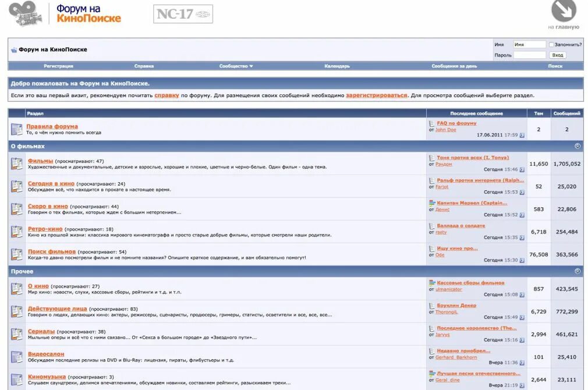Go to main page via arrow icon
The width and height of the screenshot is (588, 390).
564,10
